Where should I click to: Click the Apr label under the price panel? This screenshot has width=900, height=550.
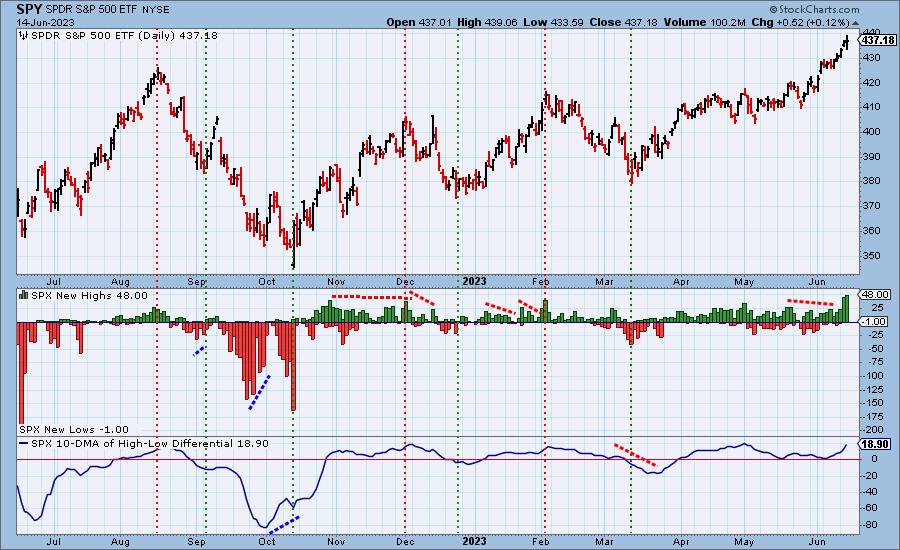tap(681, 282)
